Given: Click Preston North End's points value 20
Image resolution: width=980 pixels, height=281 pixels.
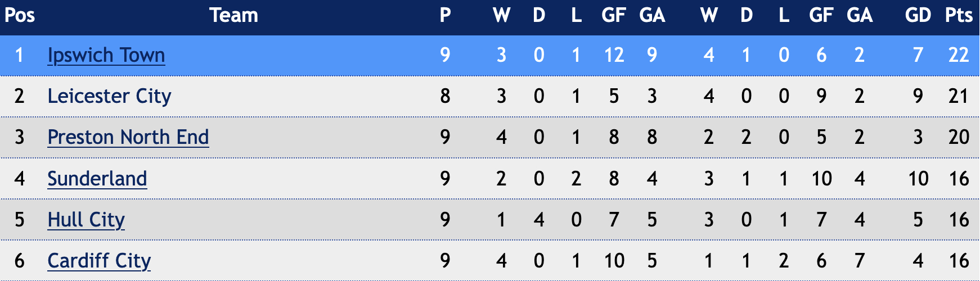Looking at the screenshot, I should [959, 137].
